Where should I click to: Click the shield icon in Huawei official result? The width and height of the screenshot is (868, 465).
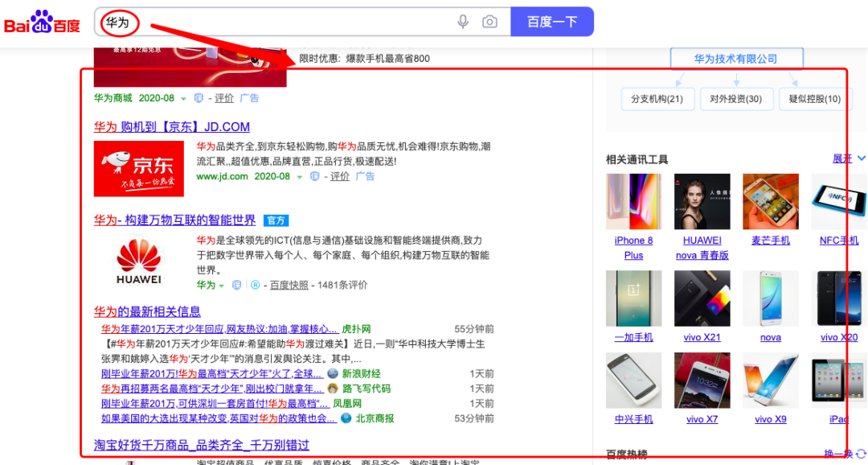point(236,285)
